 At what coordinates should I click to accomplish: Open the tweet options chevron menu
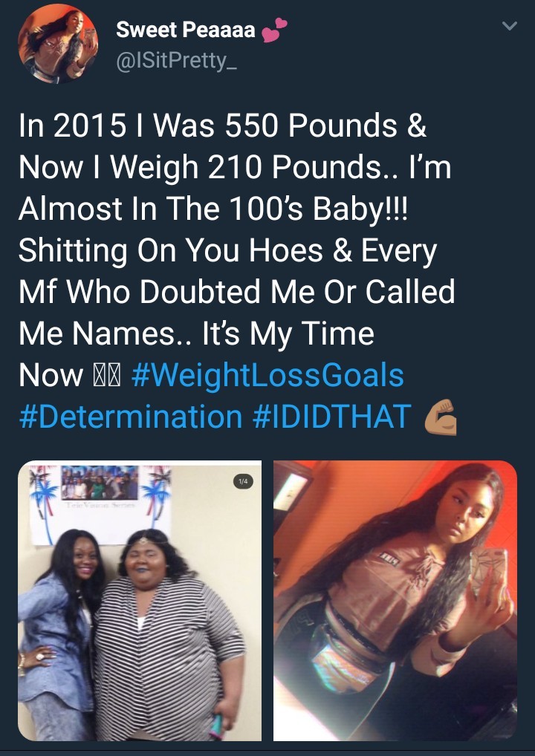[510, 25]
